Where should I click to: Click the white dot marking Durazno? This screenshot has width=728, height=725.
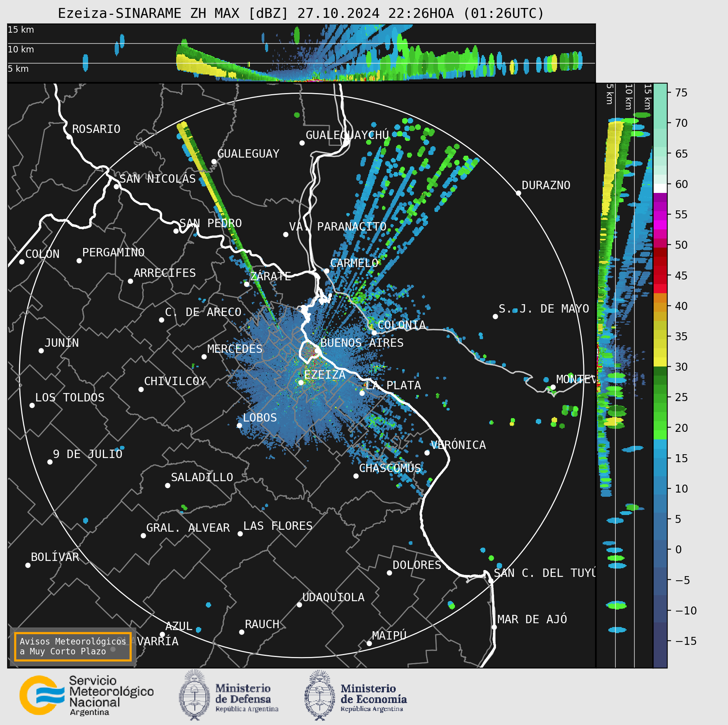[518, 193]
